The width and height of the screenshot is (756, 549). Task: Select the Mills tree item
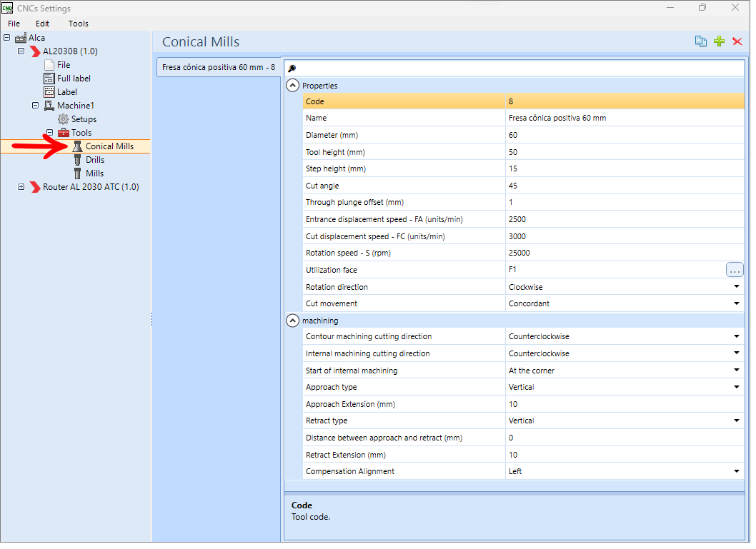pyautogui.click(x=96, y=174)
